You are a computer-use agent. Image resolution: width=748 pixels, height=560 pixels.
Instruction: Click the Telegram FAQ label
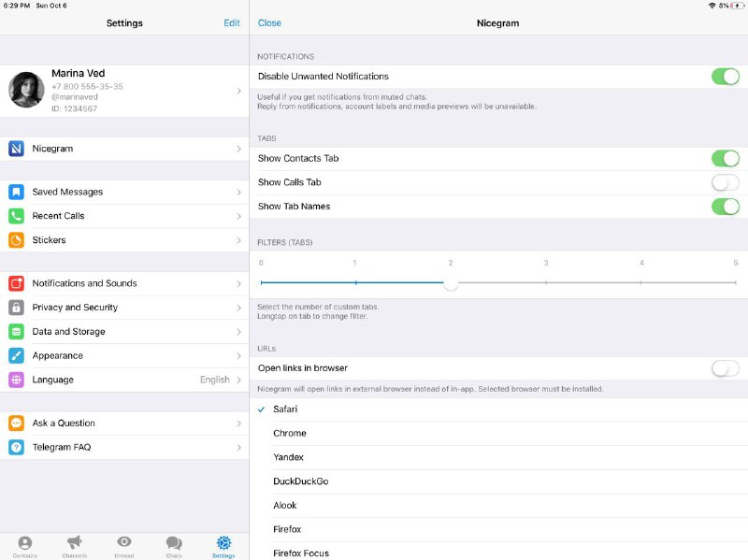click(x=62, y=448)
